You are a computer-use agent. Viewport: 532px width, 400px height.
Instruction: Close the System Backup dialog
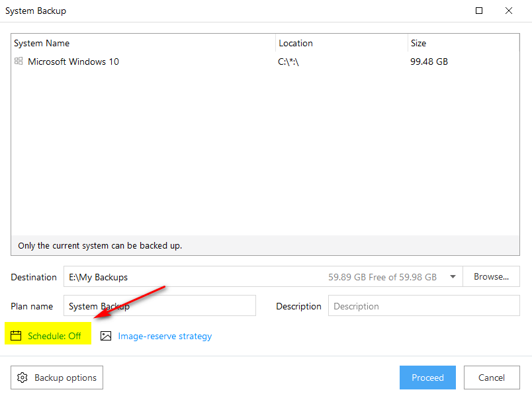pos(509,11)
